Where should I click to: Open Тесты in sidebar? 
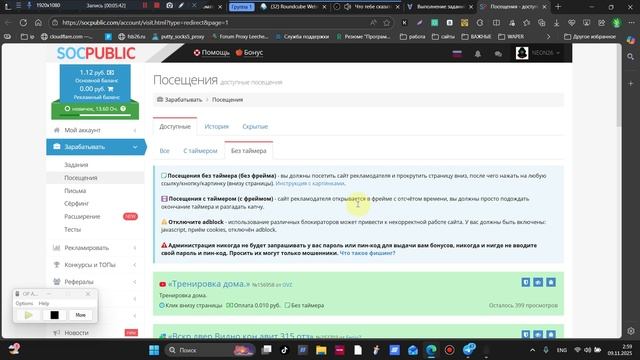click(x=73, y=230)
